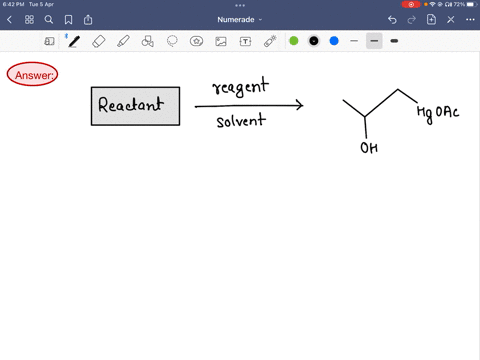Viewport: 480px width, 360px height.
Task: Select the Highlighter tool
Action: click(x=123, y=41)
